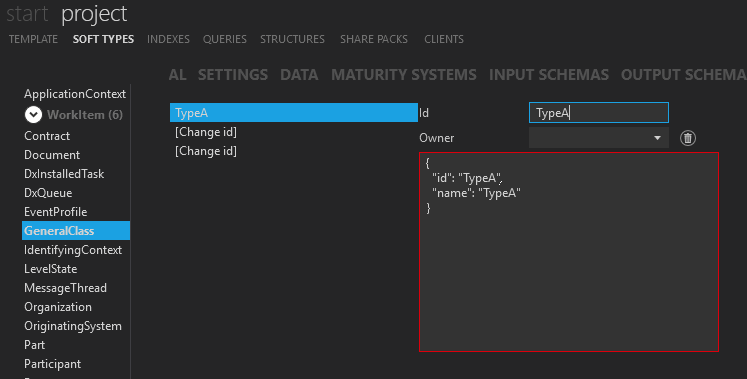
Task: Go to the start section header
Action: tap(27, 13)
